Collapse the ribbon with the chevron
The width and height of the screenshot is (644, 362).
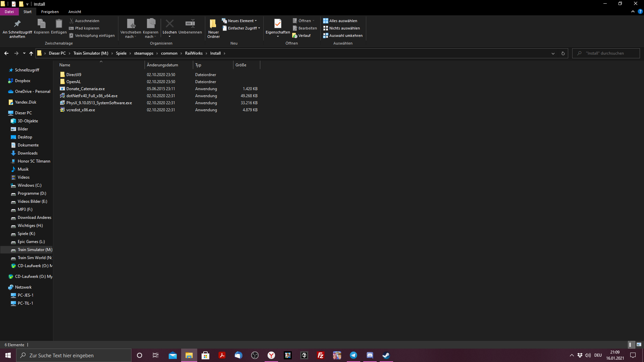tap(633, 11)
